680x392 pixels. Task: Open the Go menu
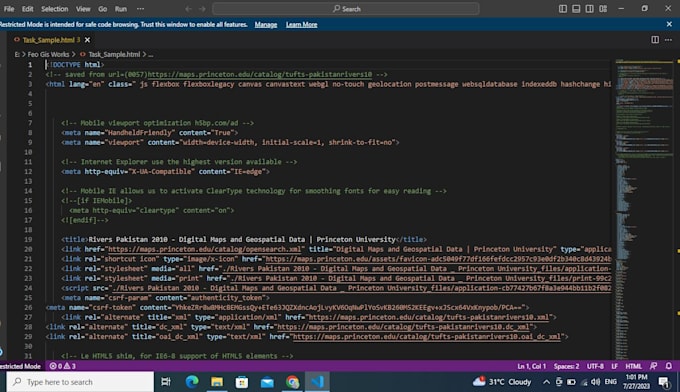pos(102,9)
